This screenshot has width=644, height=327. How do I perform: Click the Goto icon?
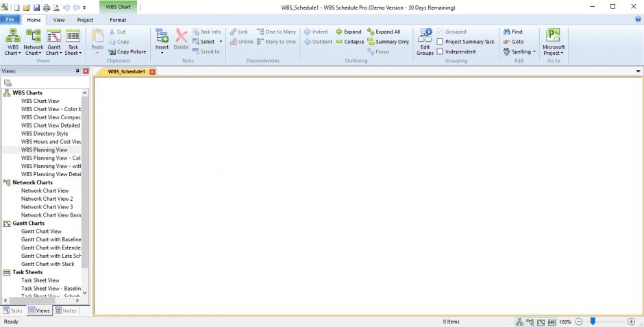507,42
